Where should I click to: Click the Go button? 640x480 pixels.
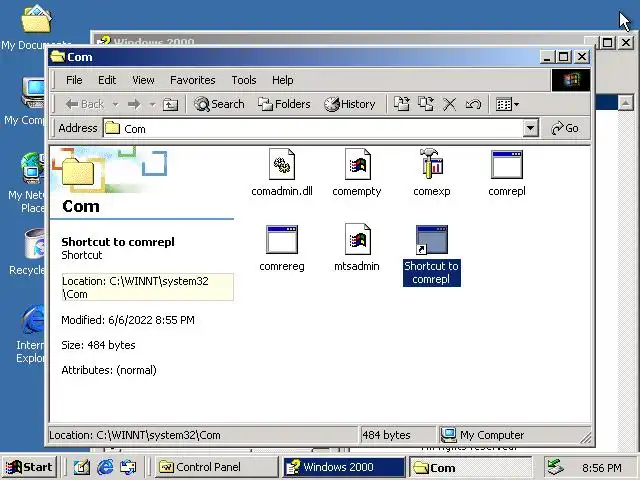(x=565, y=129)
